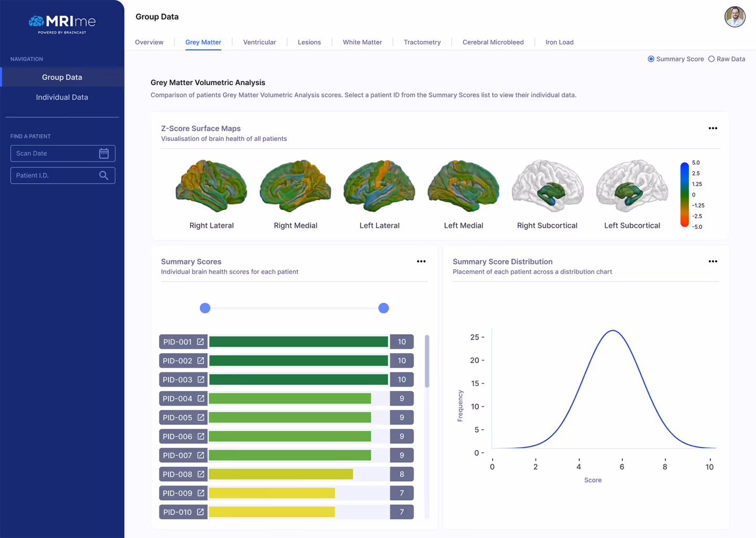Click the right handle of score range slider
Screen dimensions: 756x538
384,308
